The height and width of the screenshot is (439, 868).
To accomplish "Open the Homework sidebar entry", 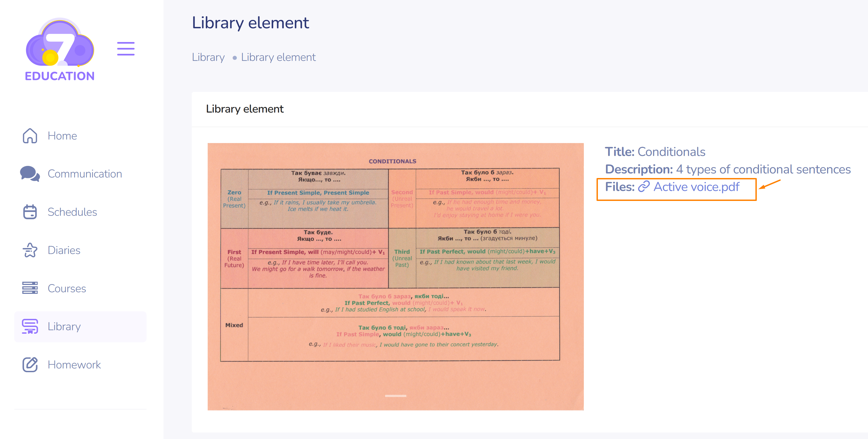I will (x=74, y=365).
